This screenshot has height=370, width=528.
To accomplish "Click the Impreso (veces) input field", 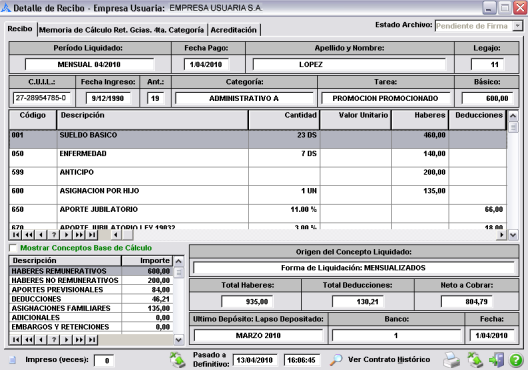I will [104, 361].
